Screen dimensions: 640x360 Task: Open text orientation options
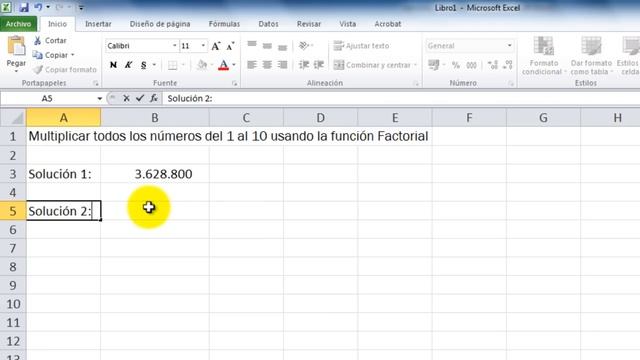(306, 45)
